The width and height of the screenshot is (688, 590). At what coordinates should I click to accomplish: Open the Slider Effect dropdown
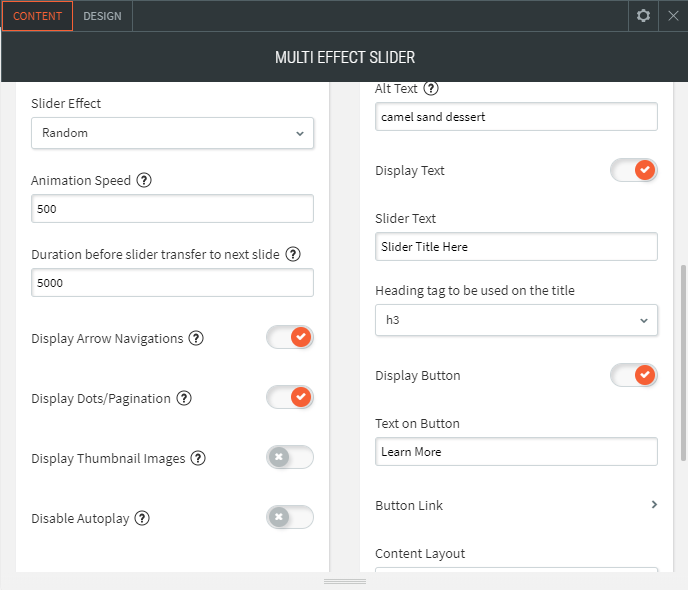click(172, 133)
